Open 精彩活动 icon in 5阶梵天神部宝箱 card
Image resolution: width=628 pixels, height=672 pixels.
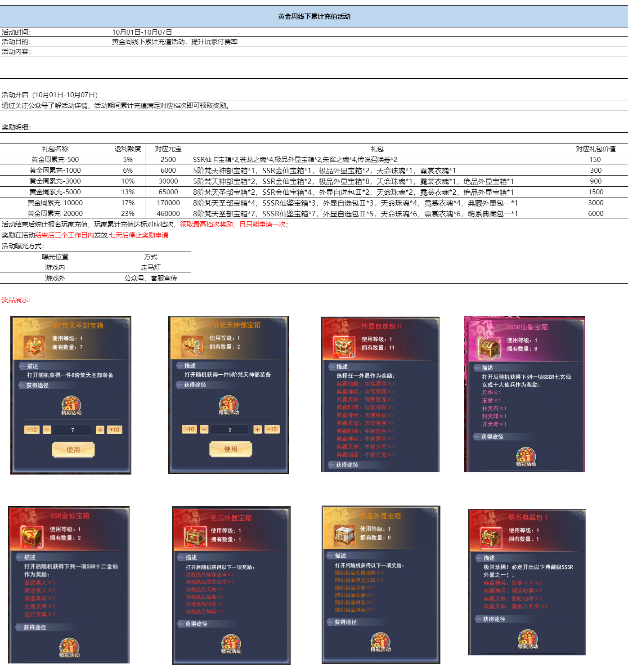tap(229, 405)
